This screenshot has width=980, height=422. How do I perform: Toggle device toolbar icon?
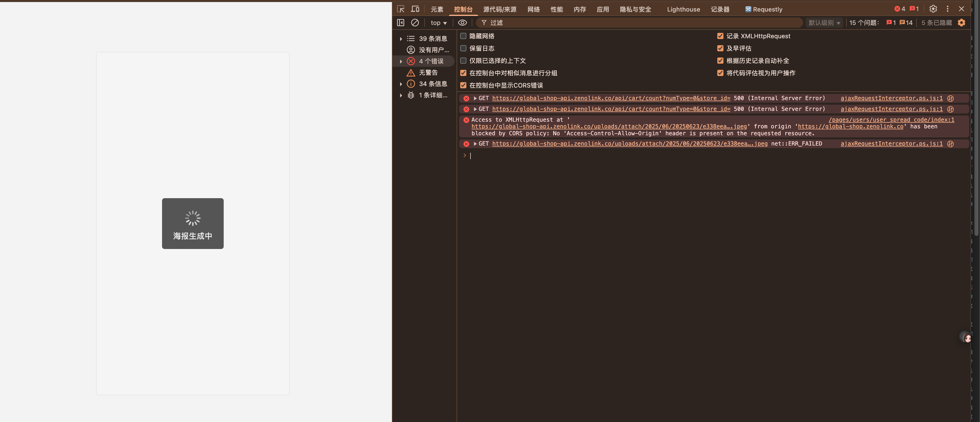[x=415, y=9]
